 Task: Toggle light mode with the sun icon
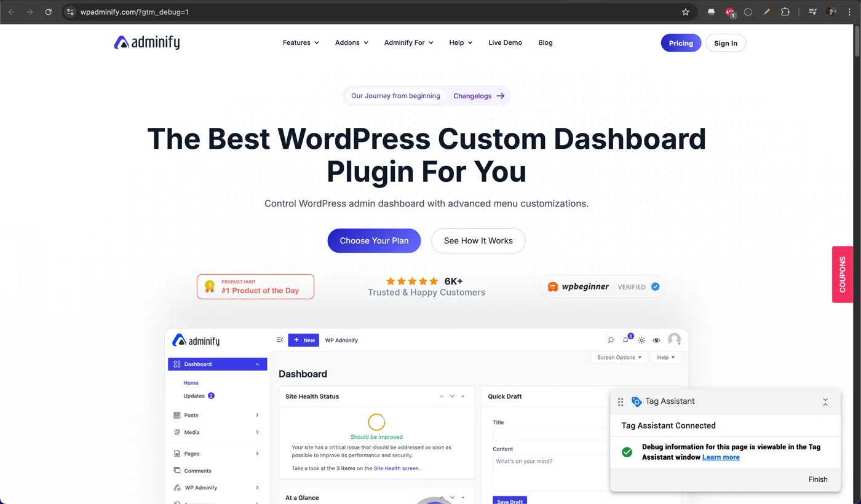click(x=641, y=340)
